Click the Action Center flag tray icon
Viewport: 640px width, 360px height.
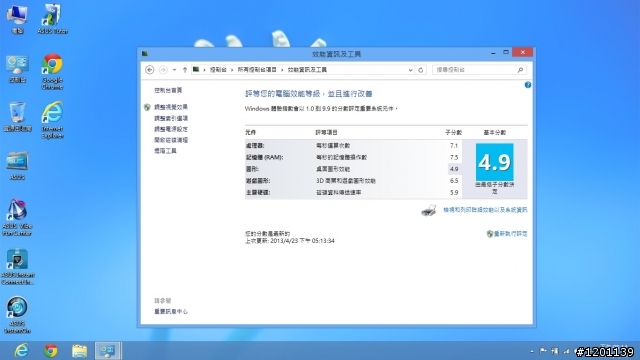point(543,351)
